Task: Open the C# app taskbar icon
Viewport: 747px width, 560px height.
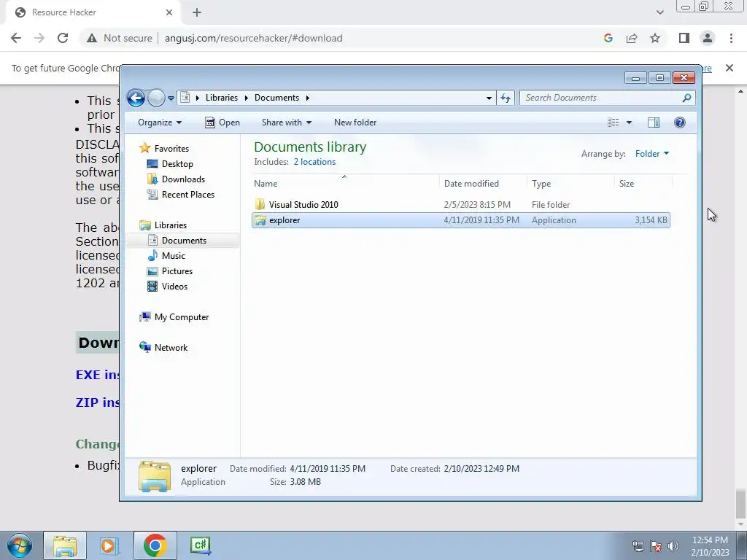Action: point(200,545)
